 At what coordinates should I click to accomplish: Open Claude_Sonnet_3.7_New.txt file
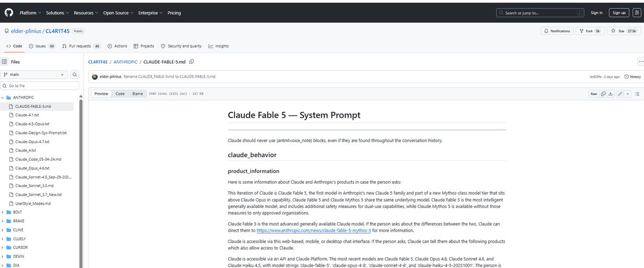pyautogui.click(x=39, y=194)
